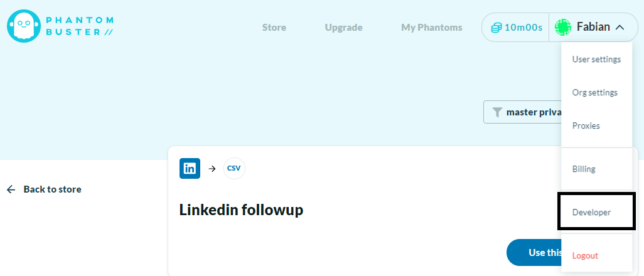This screenshot has width=644, height=276.
Task: Click Fabian's green avatar icon
Action: 563,27
